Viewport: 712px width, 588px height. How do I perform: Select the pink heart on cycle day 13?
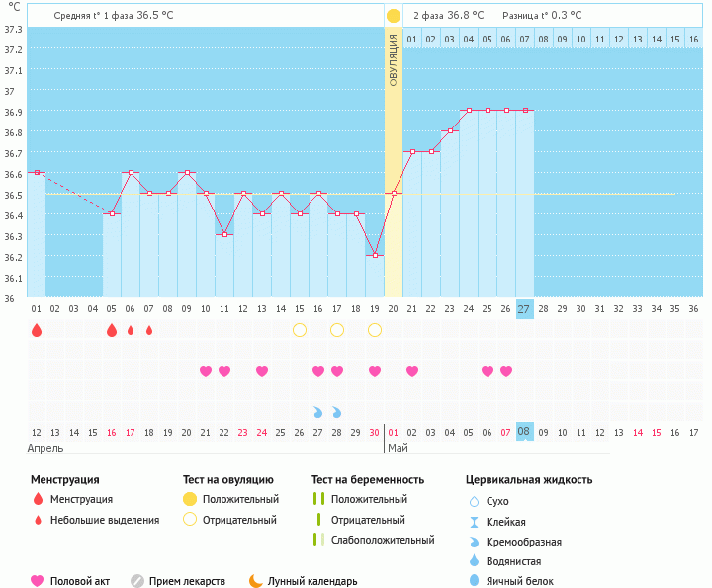pos(262,371)
